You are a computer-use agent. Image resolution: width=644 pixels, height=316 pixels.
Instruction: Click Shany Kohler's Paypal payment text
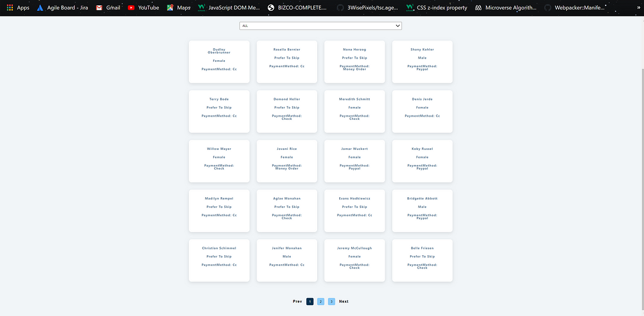click(x=422, y=69)
